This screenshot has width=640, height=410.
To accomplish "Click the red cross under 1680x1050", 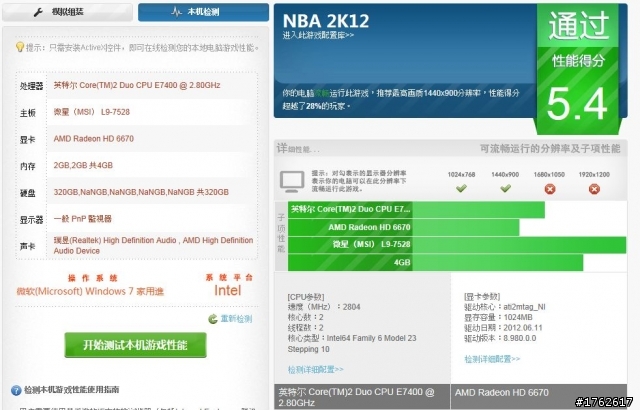I will pyautogui.click(x=550, y=189).
